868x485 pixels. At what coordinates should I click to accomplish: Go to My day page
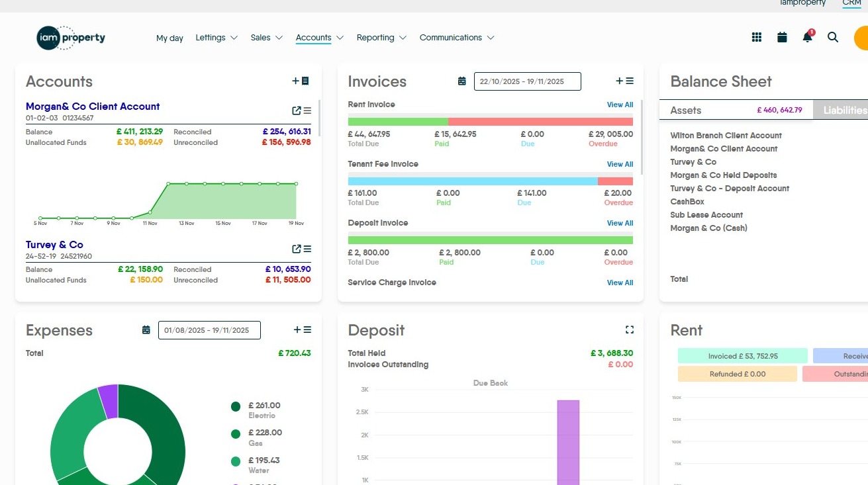coord(169,38)
